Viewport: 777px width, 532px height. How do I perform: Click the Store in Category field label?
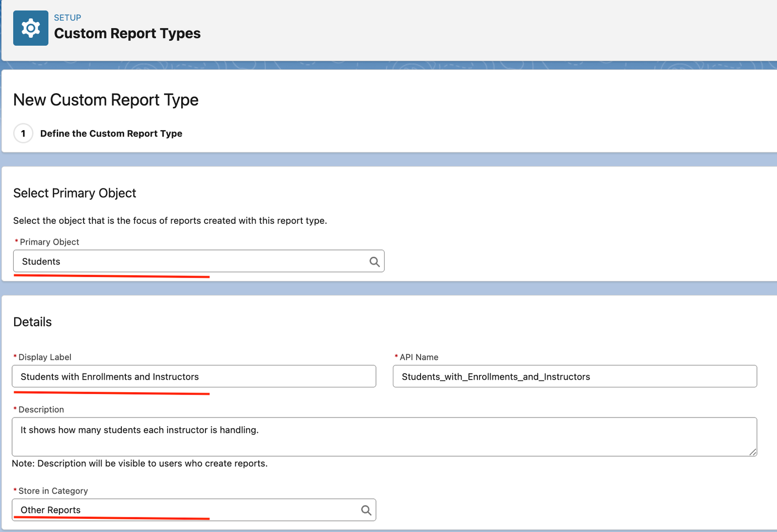click(53, 491)
